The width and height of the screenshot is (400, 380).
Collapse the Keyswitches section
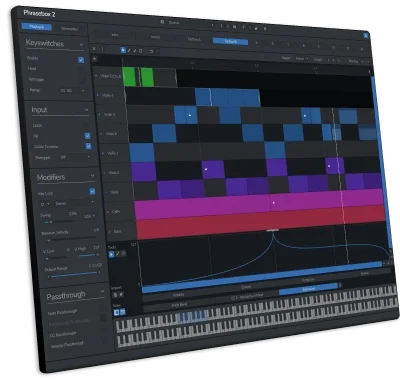coord(81,44)
